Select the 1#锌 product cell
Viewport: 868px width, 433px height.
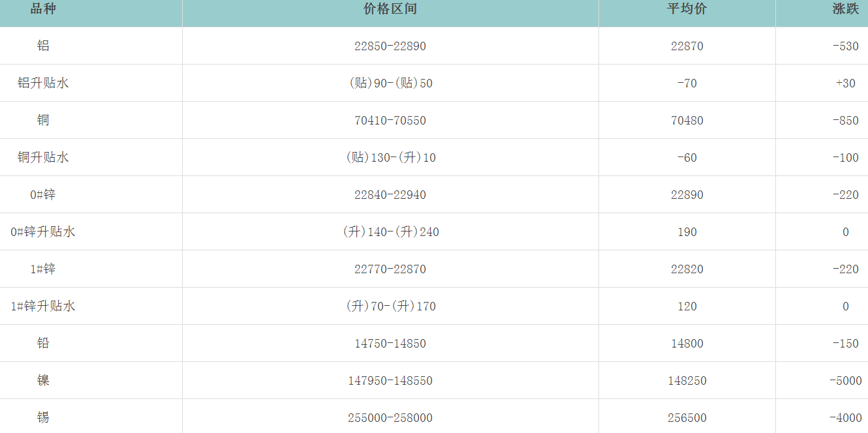(x=43, y=269)
